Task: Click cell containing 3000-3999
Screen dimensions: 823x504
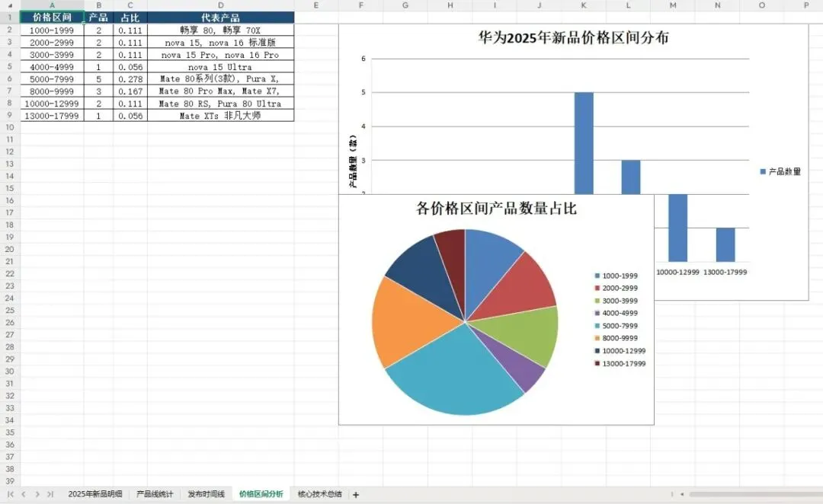Action: click(x=52, y=55)
